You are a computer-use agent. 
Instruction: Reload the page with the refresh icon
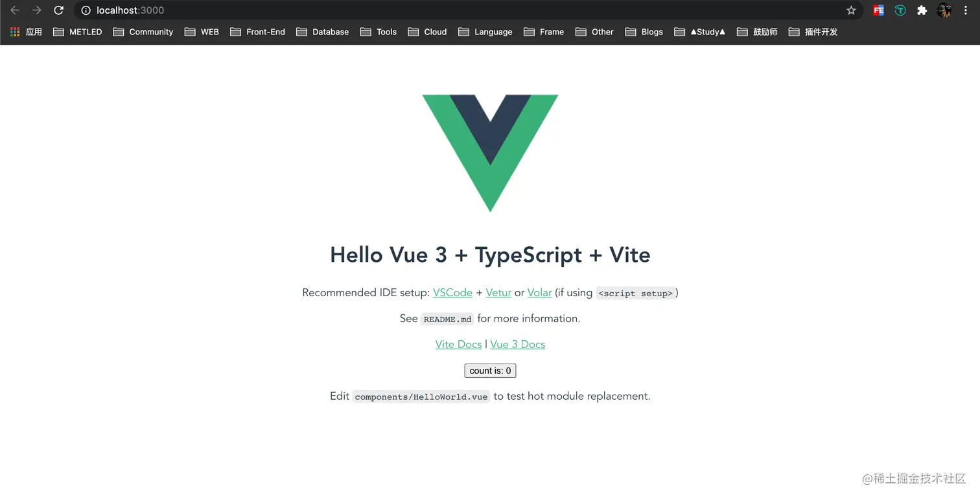(58, 10)
